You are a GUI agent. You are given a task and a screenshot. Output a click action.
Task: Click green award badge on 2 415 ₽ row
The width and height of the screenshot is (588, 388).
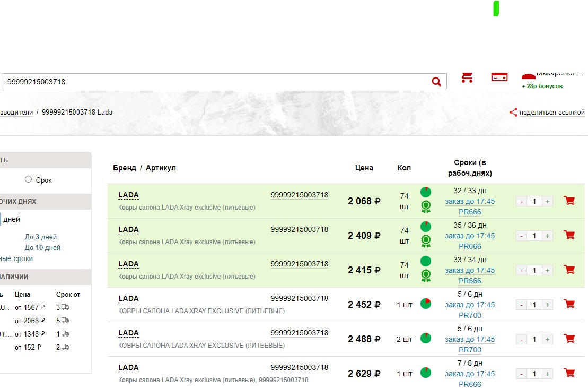pos(425,275)
